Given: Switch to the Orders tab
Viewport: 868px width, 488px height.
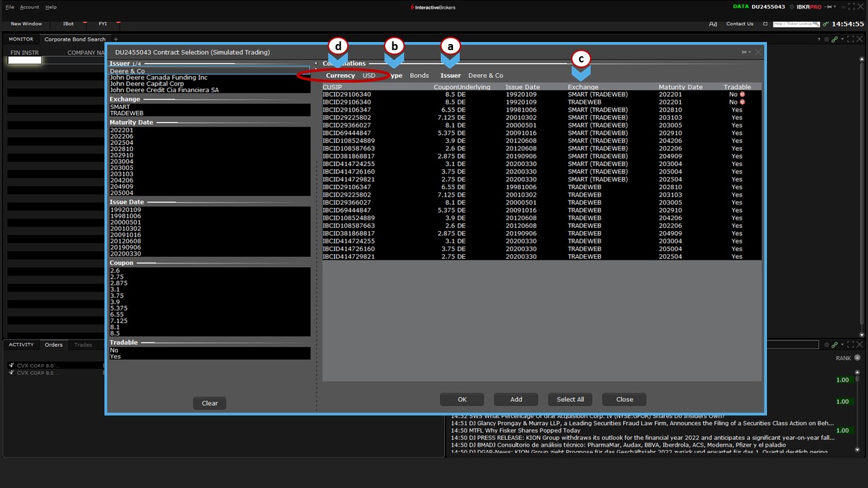Looking at the screenshot, I should (54, 344).
